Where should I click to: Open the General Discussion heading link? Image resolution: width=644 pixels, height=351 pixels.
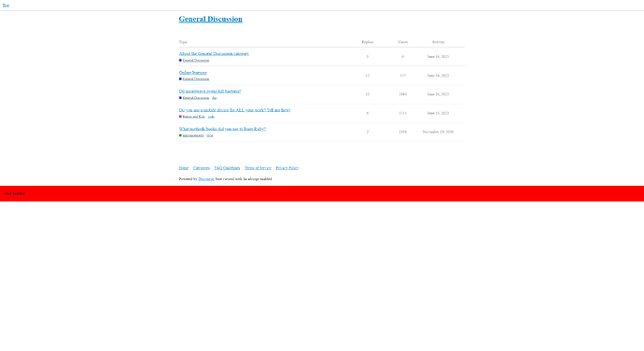pos(210,19)
